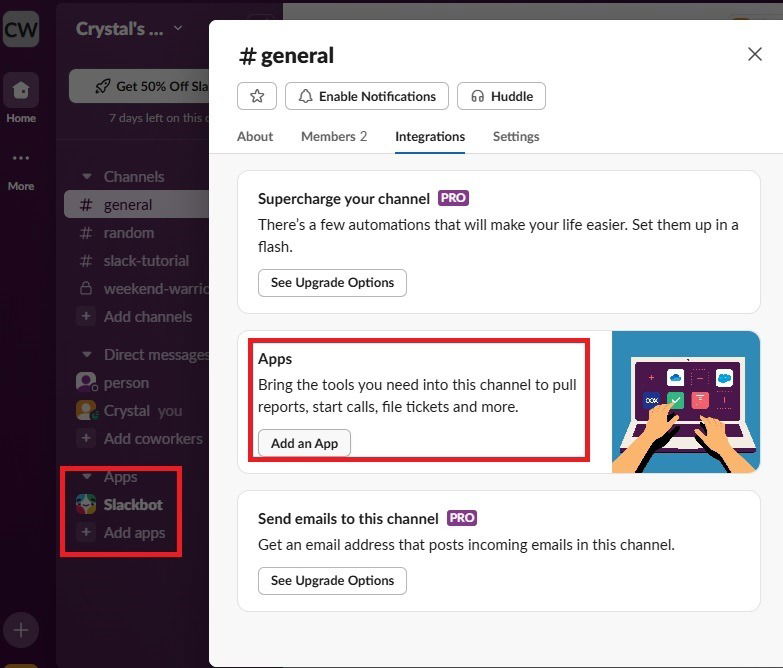Open the Members 2 tab
This screenshot has width=783, height=668.
tap(334, 136)
